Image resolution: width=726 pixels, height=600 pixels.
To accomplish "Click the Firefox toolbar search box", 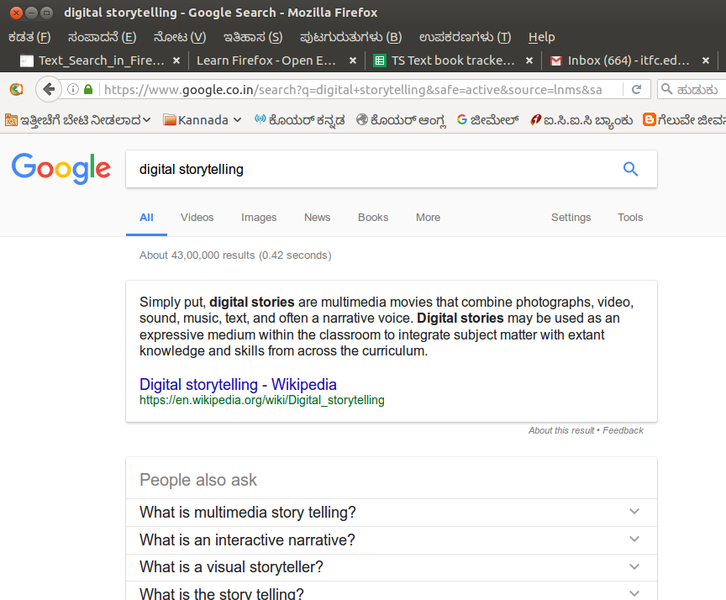I will 692,89.
